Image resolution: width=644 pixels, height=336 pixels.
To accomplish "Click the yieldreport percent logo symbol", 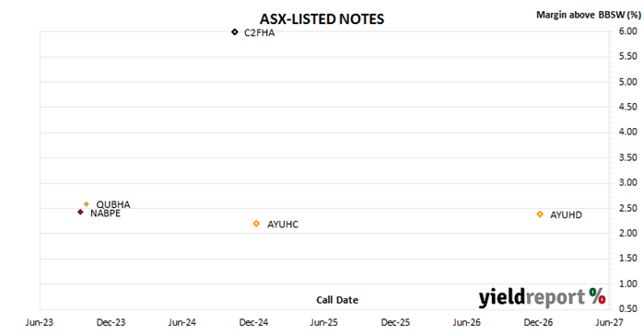I will 597,295.
